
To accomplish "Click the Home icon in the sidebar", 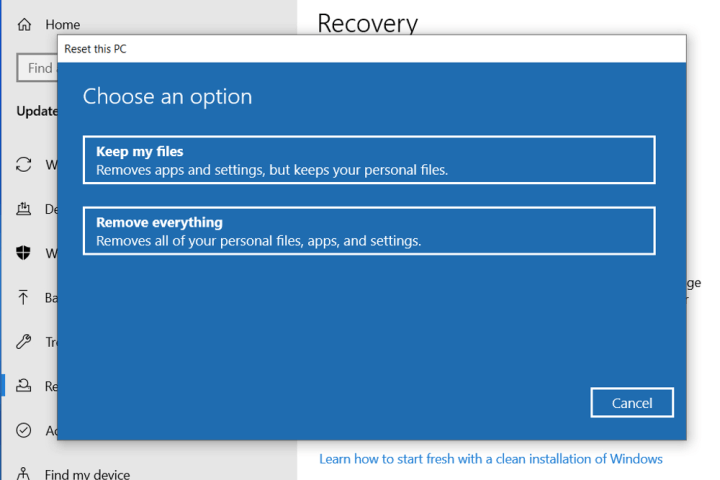I will point(24,24).
